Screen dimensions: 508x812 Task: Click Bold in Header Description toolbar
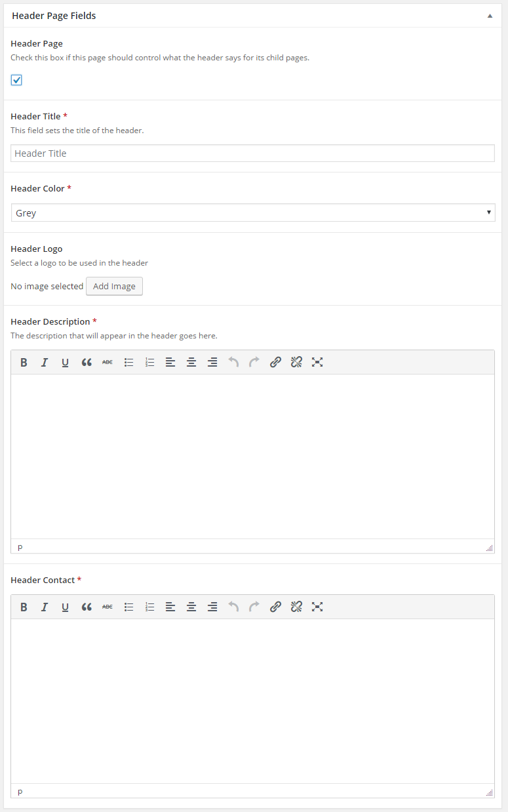point(24,362)
